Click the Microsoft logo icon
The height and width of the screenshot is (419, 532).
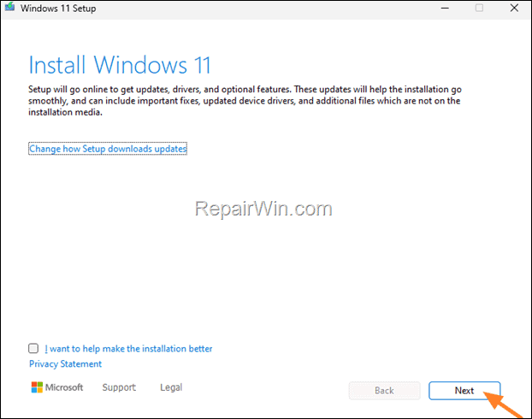[37, 387]
